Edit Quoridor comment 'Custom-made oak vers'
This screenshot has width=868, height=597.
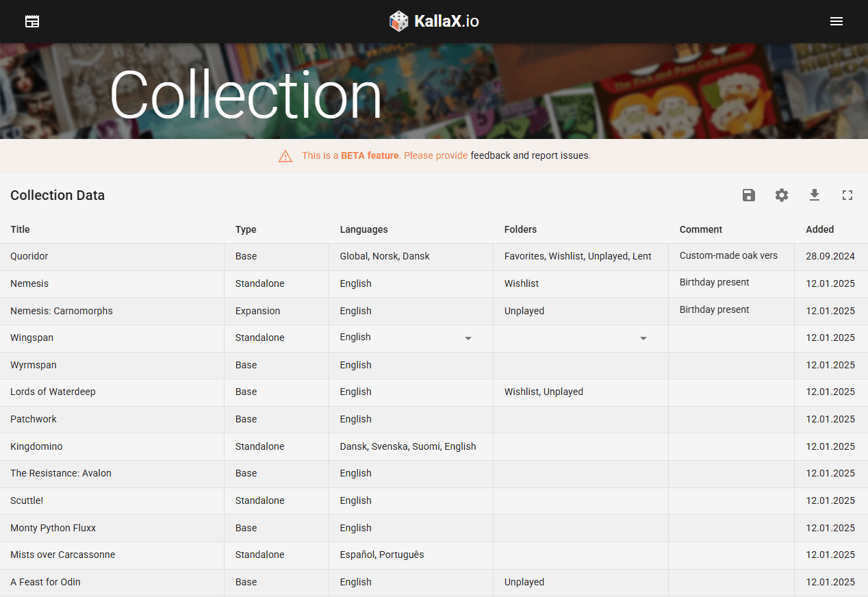pyautogui.click(x=731, y=256)
